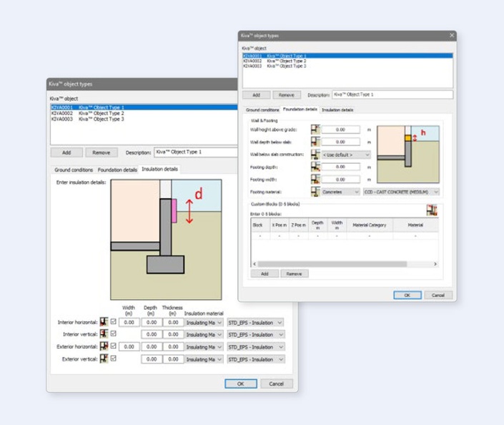
Task: Click the Custom Blocks table left scroll arrow
Action: [255, 264]
